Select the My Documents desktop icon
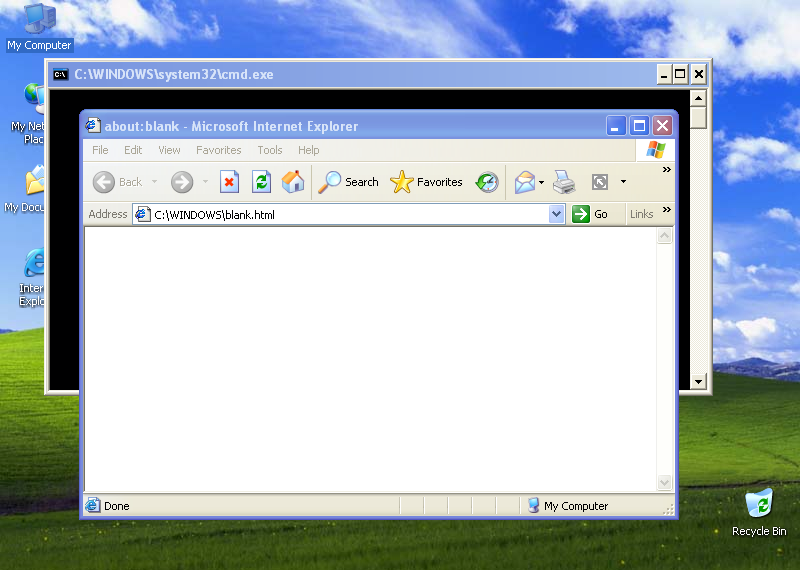800x570 pixels. click(24, 189)
